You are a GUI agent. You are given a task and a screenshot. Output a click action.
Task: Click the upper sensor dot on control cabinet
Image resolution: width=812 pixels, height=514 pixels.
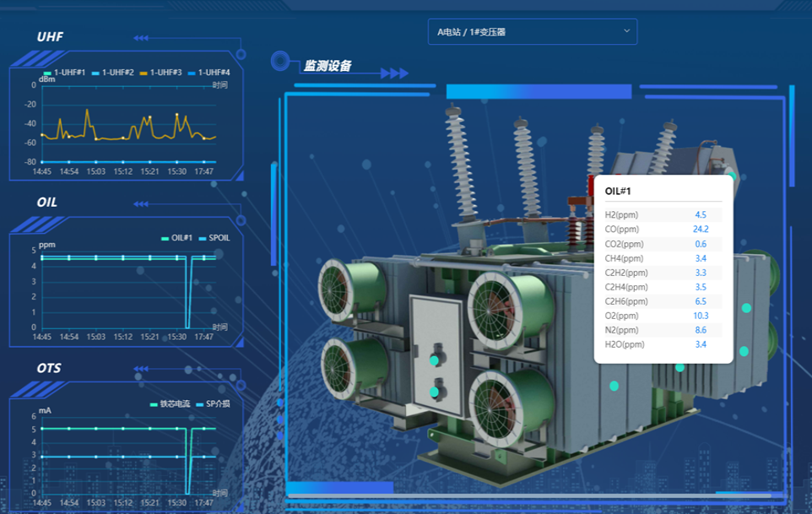click(434, 360)
